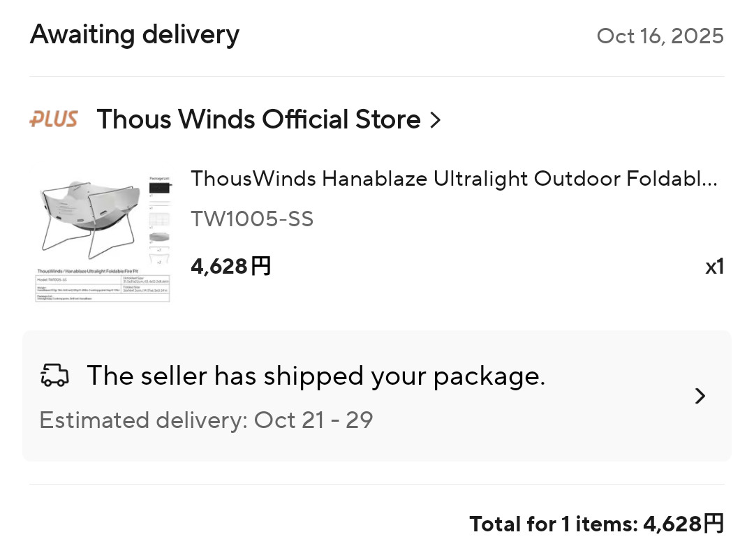
Task: Click the x1 quantity indicator
Action: [714, 267]
